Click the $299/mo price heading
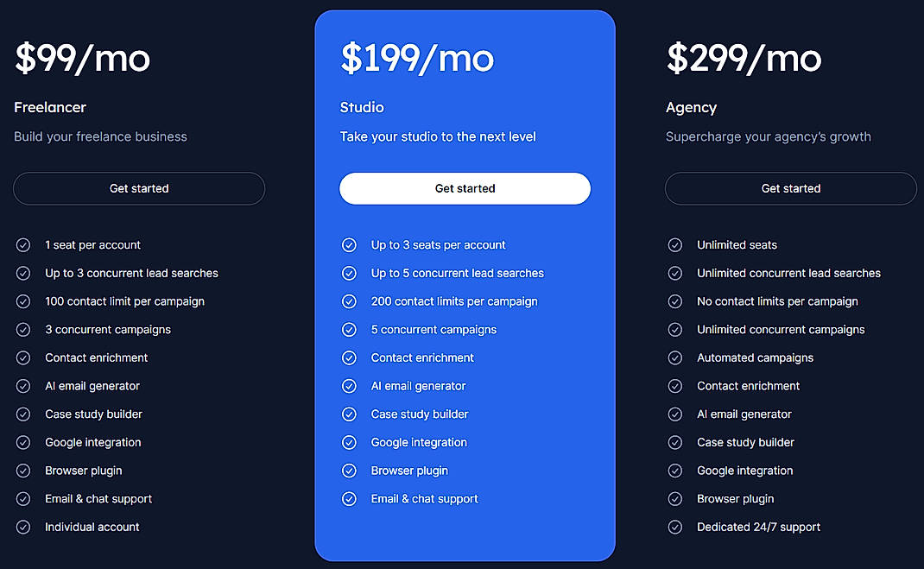The image size is (924, 569). click(x=743, y=58)
